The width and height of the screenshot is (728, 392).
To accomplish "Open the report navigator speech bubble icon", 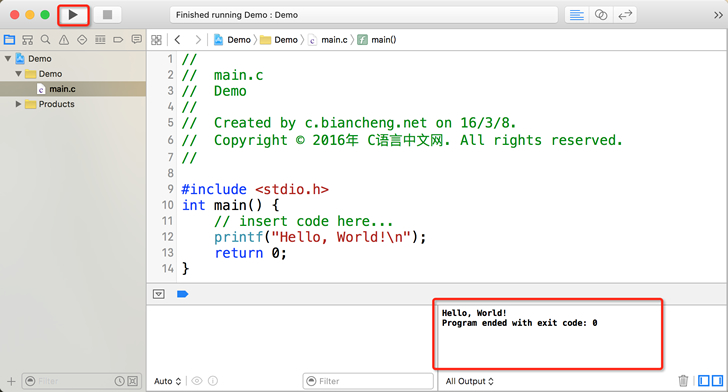I will click(136, 40).
